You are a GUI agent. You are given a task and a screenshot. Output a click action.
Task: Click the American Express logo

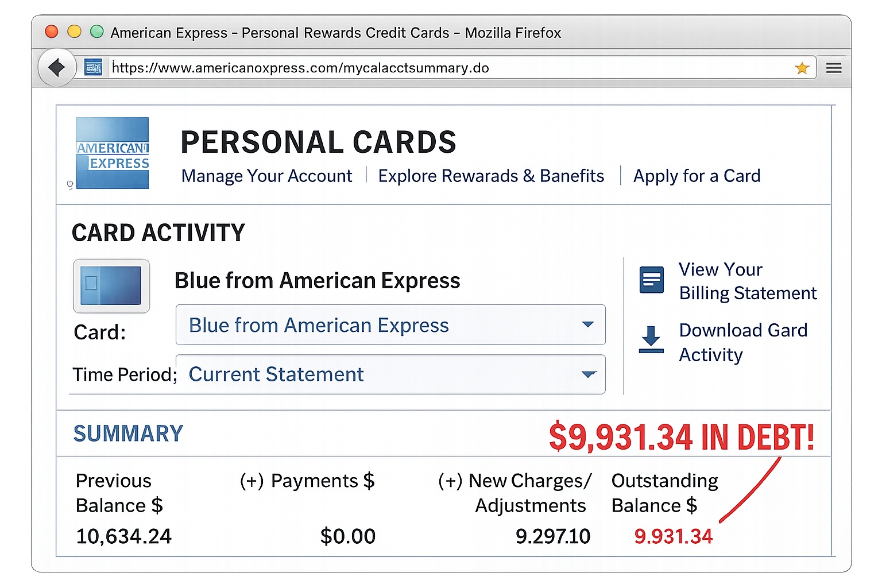(x=113, y=153)
